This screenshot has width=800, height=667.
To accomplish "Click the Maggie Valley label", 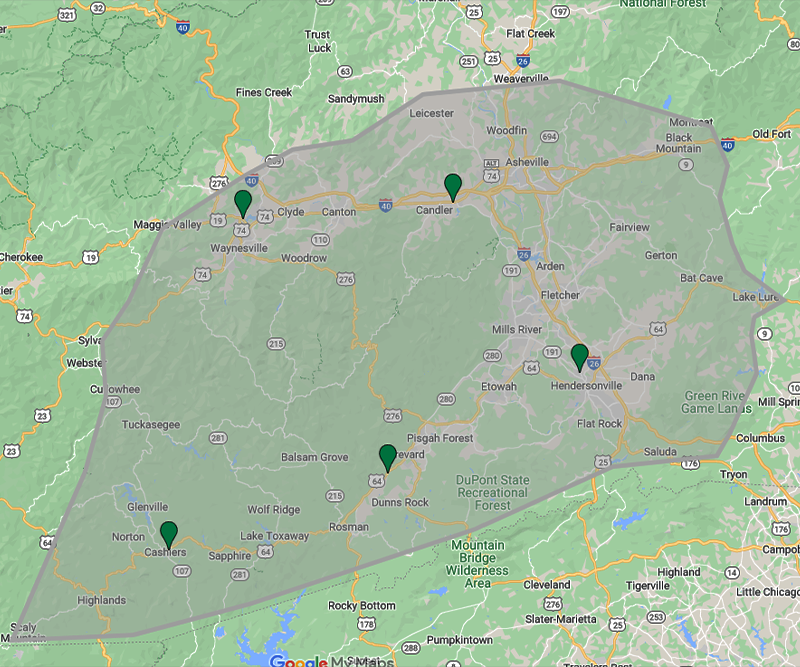I will [x=167, y=224].
